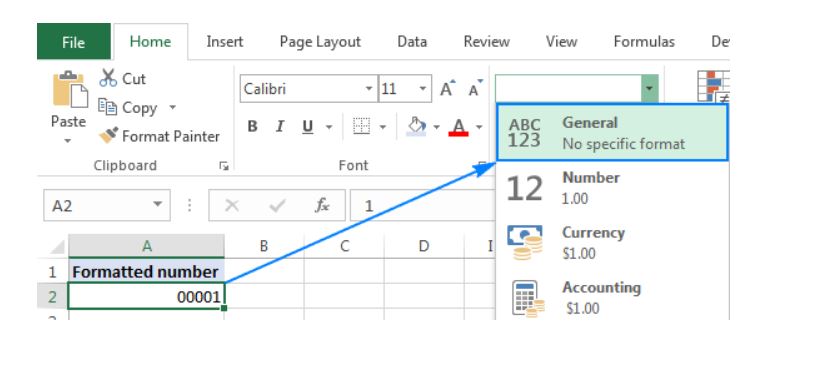Open underline style dropdown arrow
Screen dimensions: 832x371
pyautogui.click(x=329, y=127)
